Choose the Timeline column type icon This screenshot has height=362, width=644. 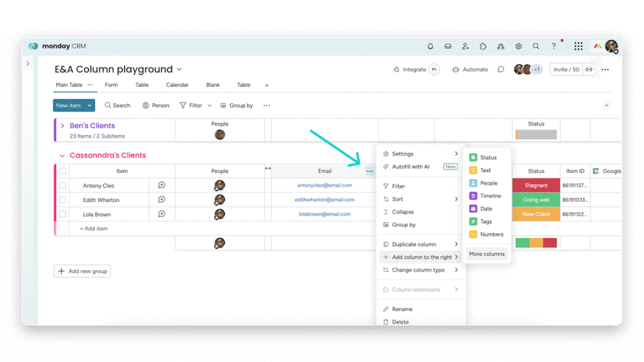(x=473, y=196)
